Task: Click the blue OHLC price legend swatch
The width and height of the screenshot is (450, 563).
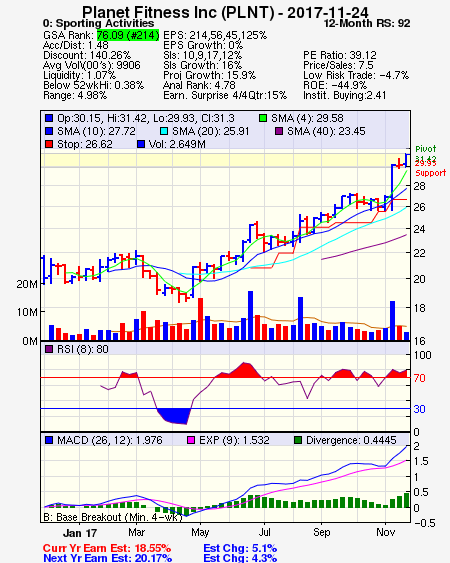Action: tap(49, 118)
